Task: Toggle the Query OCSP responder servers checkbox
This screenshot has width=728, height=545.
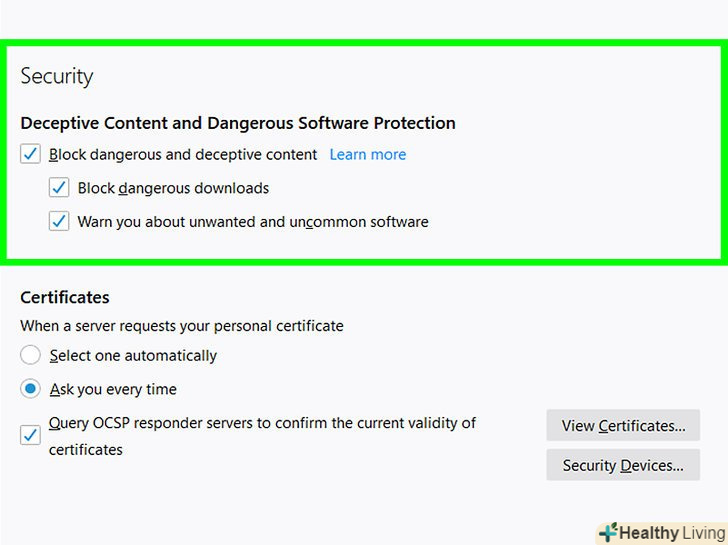Action: pyautogui.click(x=31, y=436)
